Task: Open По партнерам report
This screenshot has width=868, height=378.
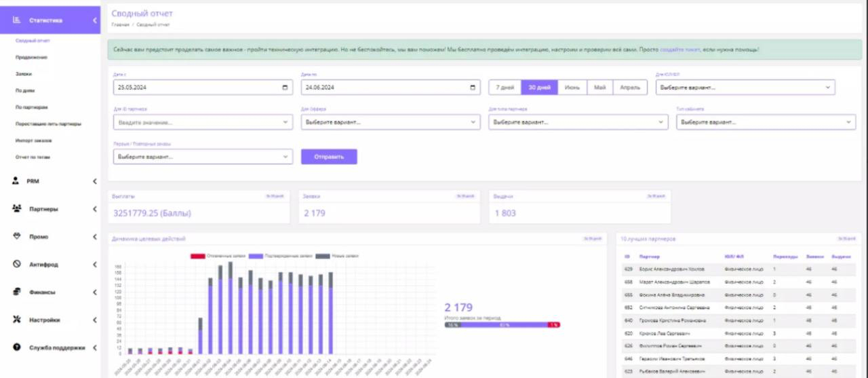Action: (31, 107)
